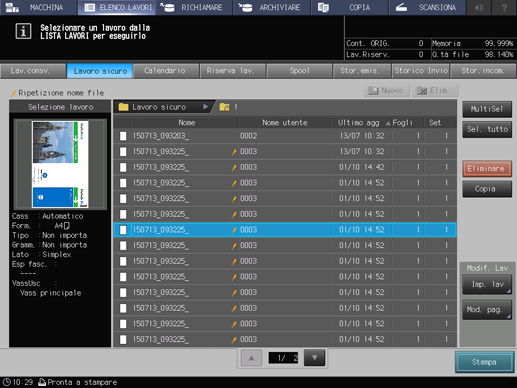Click the speaker sound icon
The image size is (517, 388).
(479, 7)
